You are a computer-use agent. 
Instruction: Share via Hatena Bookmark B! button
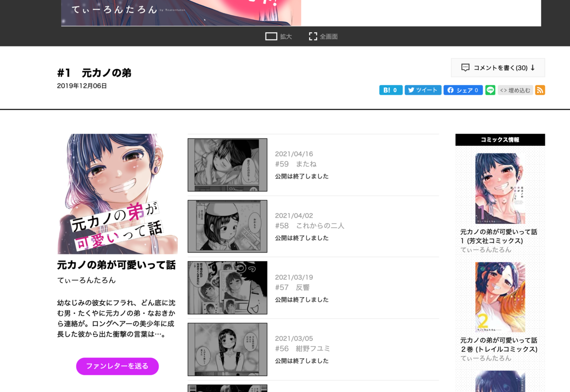click(391, 90)
